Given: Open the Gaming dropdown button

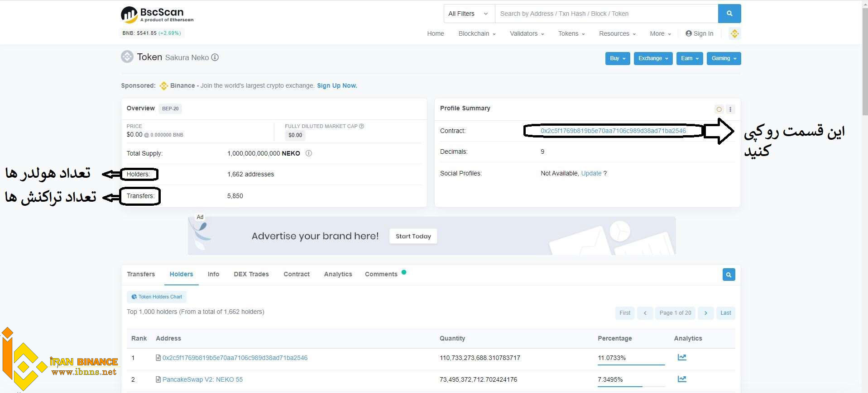Looking at the screenshot, I should 724,58.
